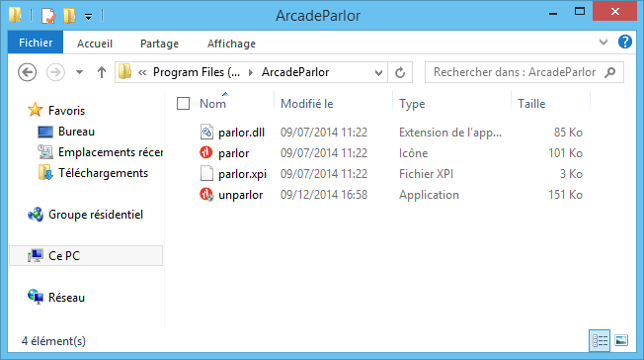Click the size 151 Ko
Image resolution: width=644 pixels, height=360 pixels.
tap(565, 195)
